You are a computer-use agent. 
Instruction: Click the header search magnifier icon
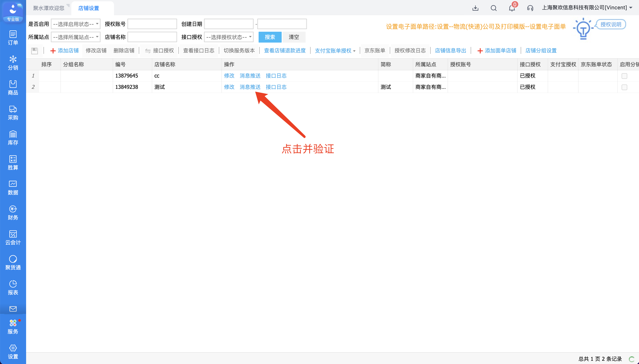point(493,8)
